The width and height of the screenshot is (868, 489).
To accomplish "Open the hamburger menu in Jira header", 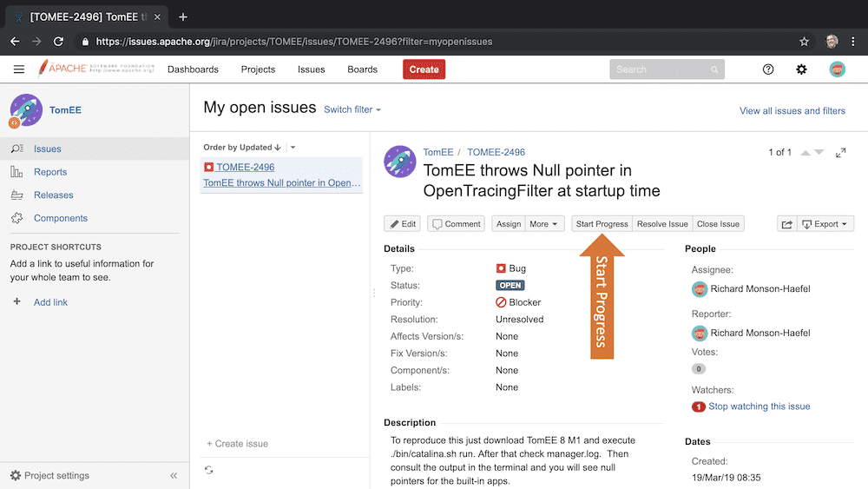I will 19,69.
